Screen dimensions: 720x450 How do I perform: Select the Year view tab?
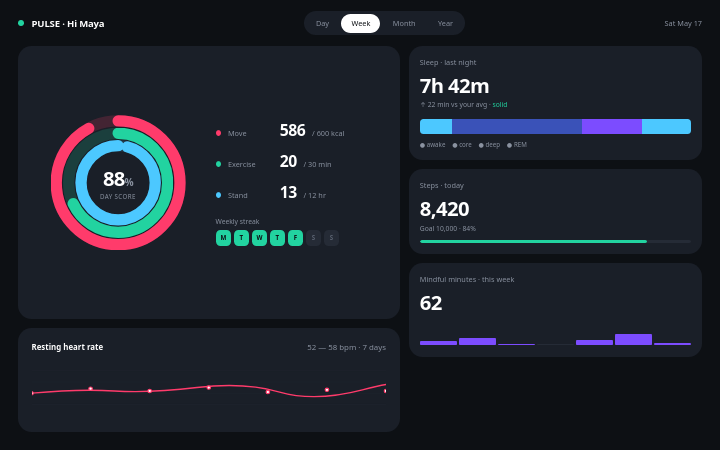point(445,23)
